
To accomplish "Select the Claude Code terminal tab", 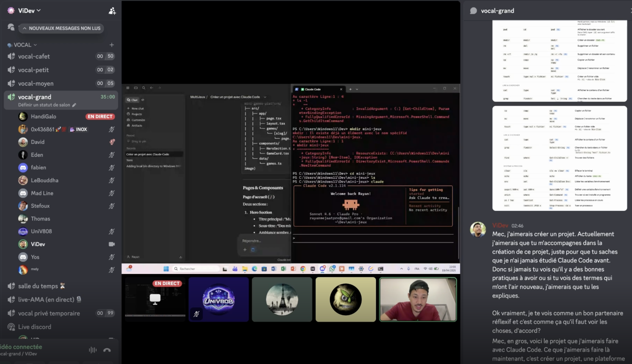I will (319, 89).
